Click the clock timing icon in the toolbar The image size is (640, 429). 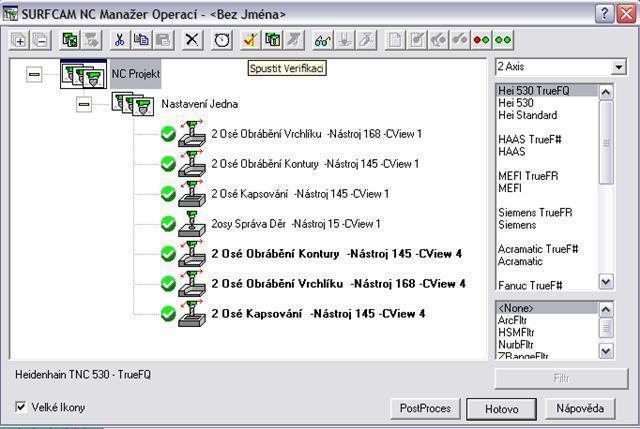(x=222, y=40)
